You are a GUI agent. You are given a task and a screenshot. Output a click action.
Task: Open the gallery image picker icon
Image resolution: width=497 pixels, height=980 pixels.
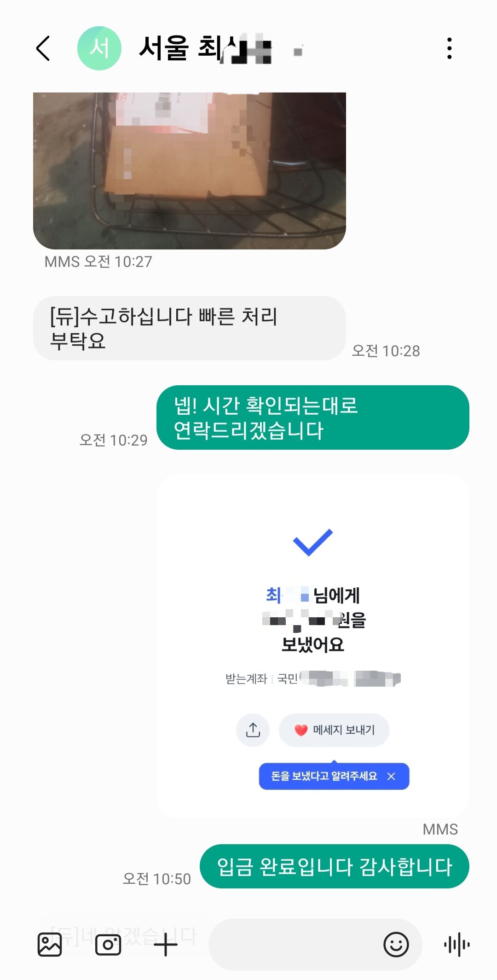pyautogui.click(x=49, y=945)
